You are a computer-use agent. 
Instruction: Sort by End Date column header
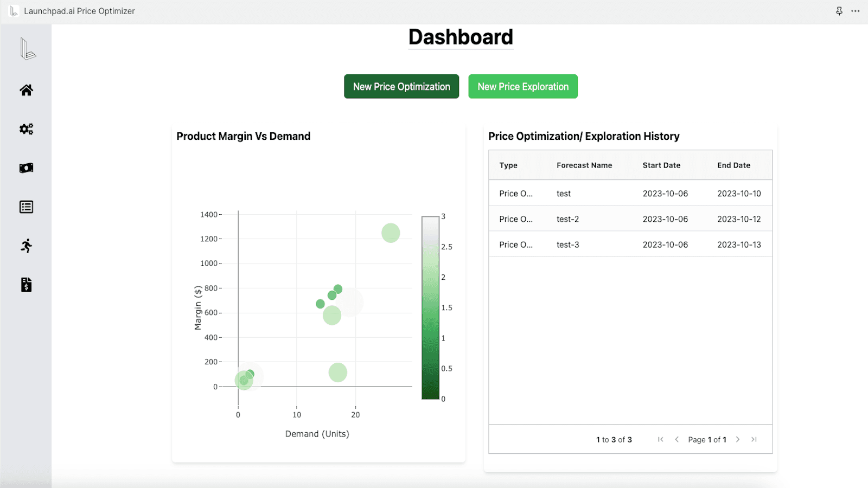tap(733, 165)
